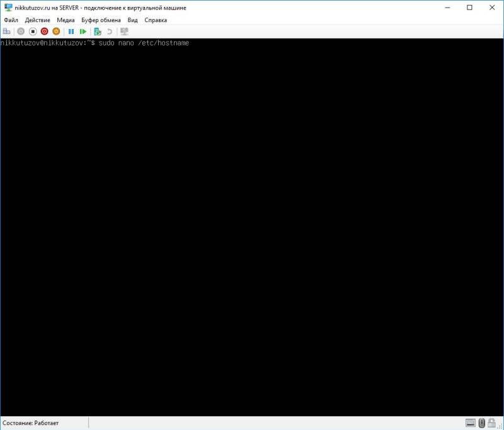Viewport: 504px width, 430px height.
Task: Toggle Enhanced Session mode
Action: click(x=124, y=31)
